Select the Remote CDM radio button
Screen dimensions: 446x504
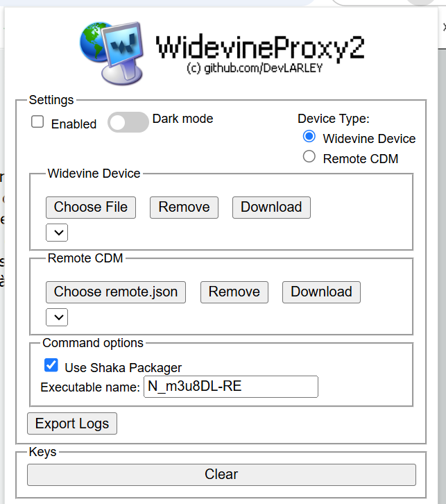tap(309, 156)
